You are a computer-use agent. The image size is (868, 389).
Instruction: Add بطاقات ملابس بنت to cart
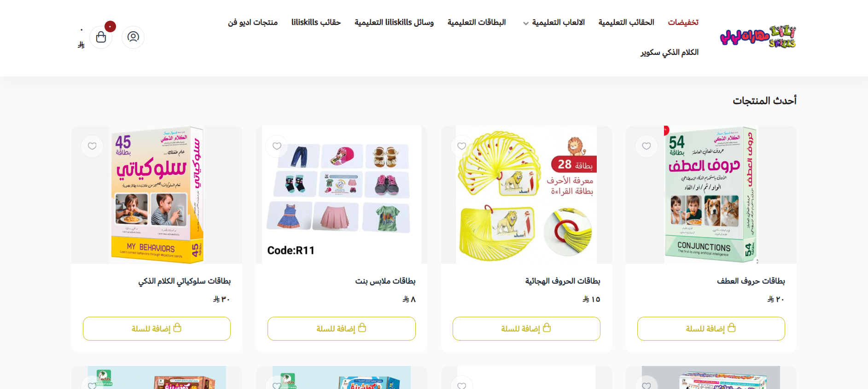tap(342, 329)
